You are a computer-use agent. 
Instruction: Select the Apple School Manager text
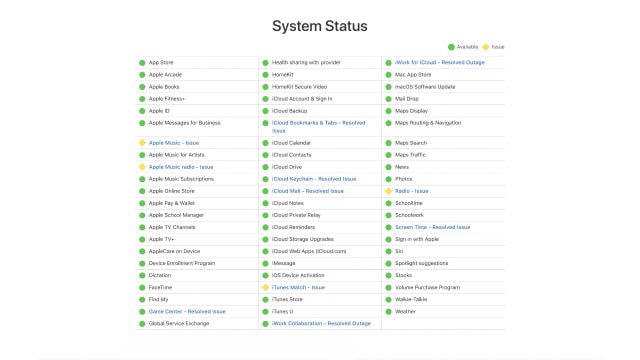point(176,215)
